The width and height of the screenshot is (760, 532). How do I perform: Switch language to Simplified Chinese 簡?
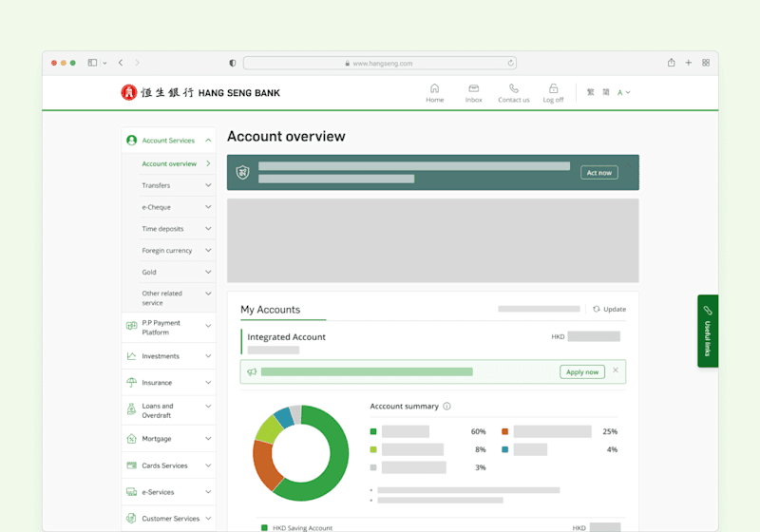coord(606,92)
